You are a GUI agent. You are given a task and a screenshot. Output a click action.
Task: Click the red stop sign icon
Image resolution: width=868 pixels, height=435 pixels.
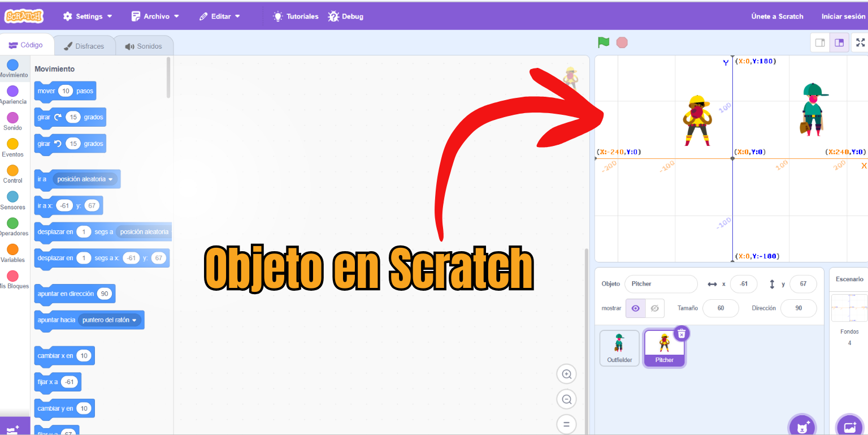(622, 42)
